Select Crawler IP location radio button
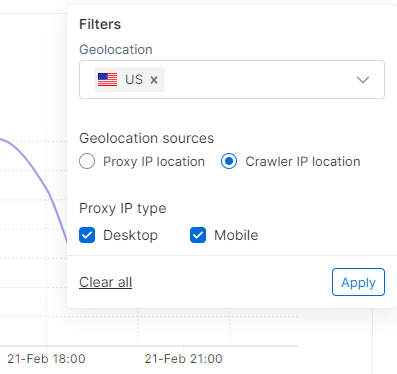This screenshot has height=374, width=397. point(229,161)
